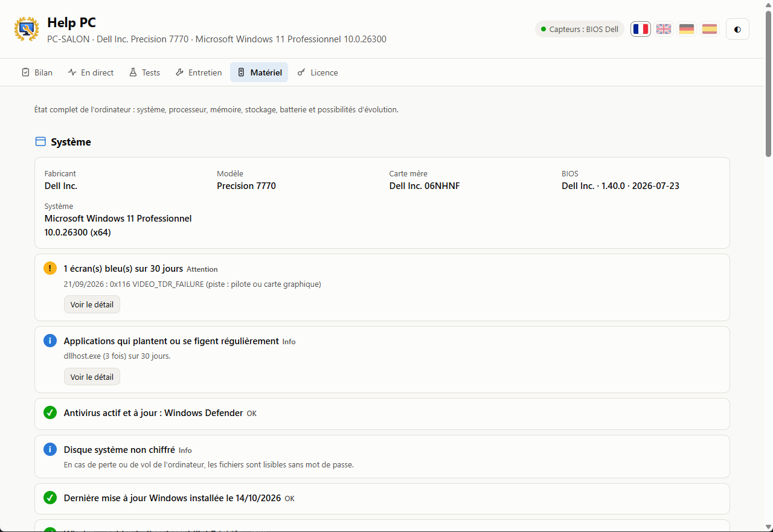Switch language to Spanish flag
Screen dimensions: 773x532
[x=710, y=29]
